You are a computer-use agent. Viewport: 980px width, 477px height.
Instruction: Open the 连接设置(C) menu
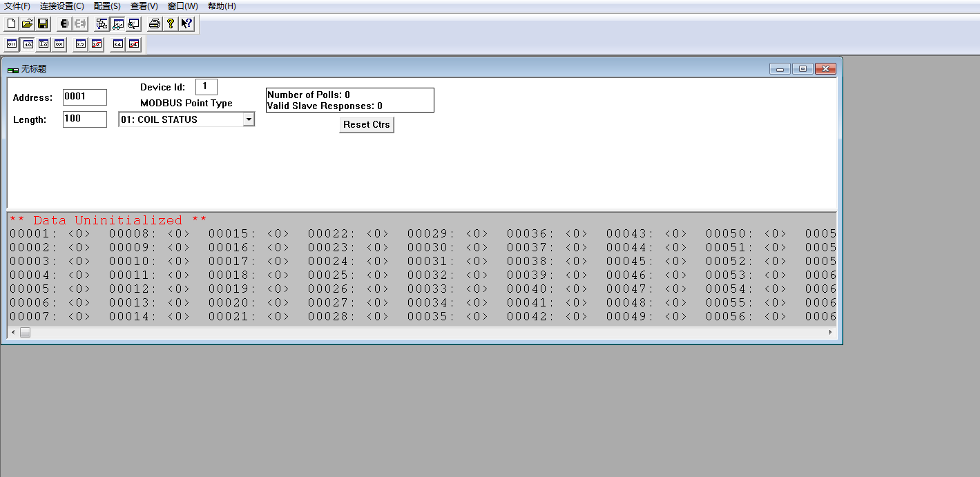62,6
